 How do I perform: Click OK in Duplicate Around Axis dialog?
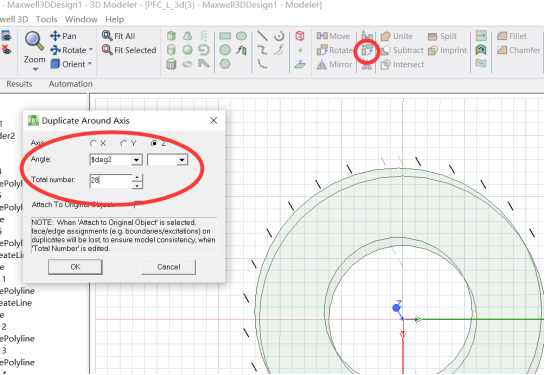[x=75, y=267]
